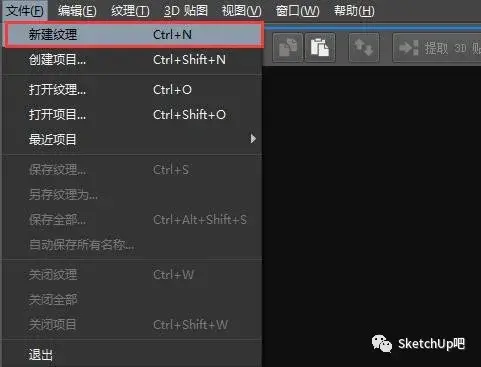The image size is (481, 367).
Task: Click the 保存纹理... menu entry
Action: [x=132, y=170]
